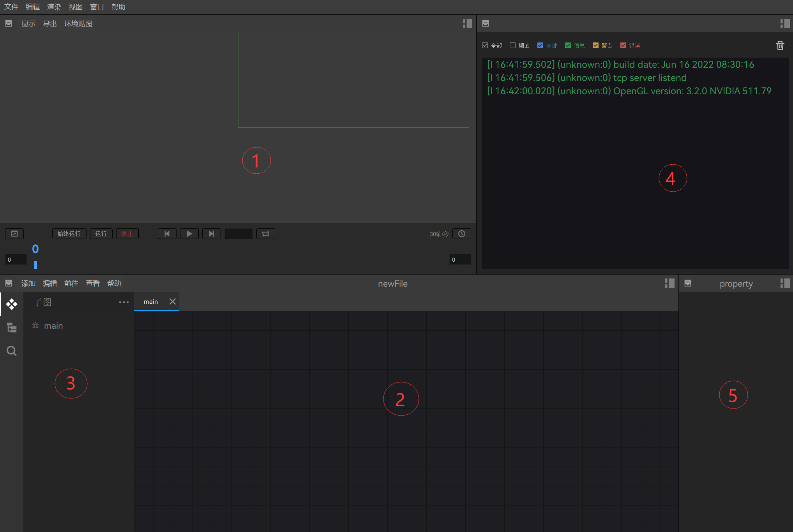Open the graph editor 帮助 menu
The height and width of the screenshot is (532, 793).
114,284
